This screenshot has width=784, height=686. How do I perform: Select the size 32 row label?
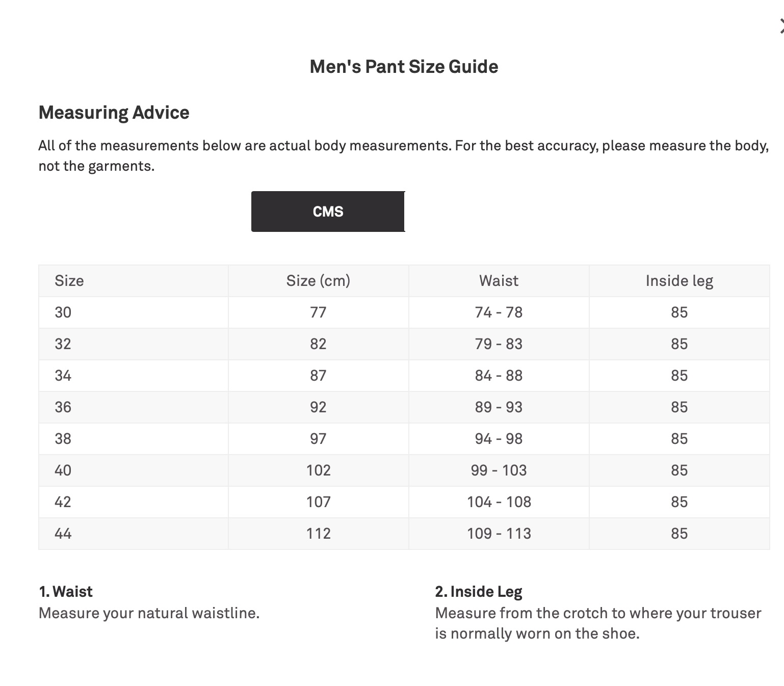pos(63,344)
